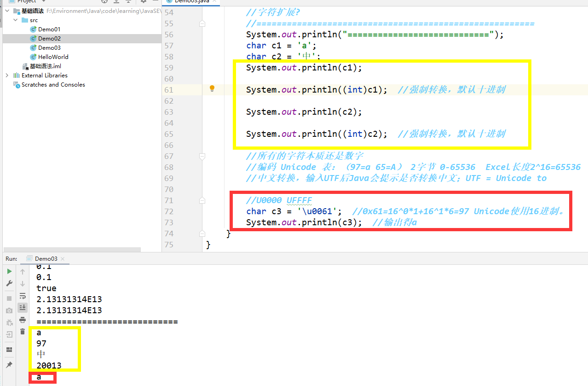The height and width of the screenshot is (386, 588).
Task: Click the char c3 = '\u0061'; line
Action: point(294,211)
